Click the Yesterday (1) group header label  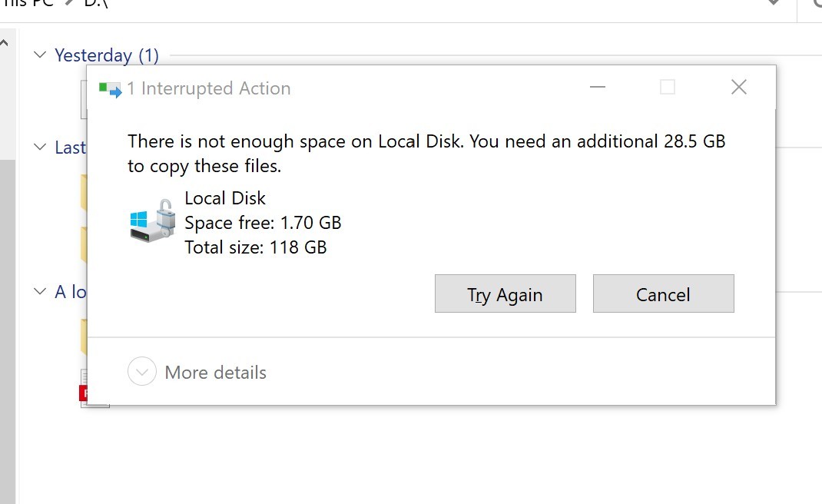[x=107, y=55]
